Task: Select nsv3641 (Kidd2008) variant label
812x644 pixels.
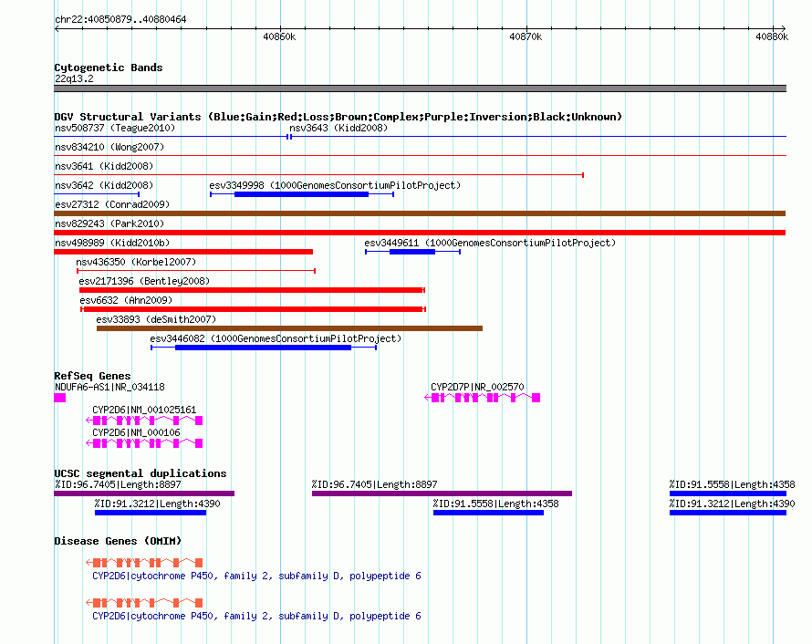Action: [x=104, y=166]
